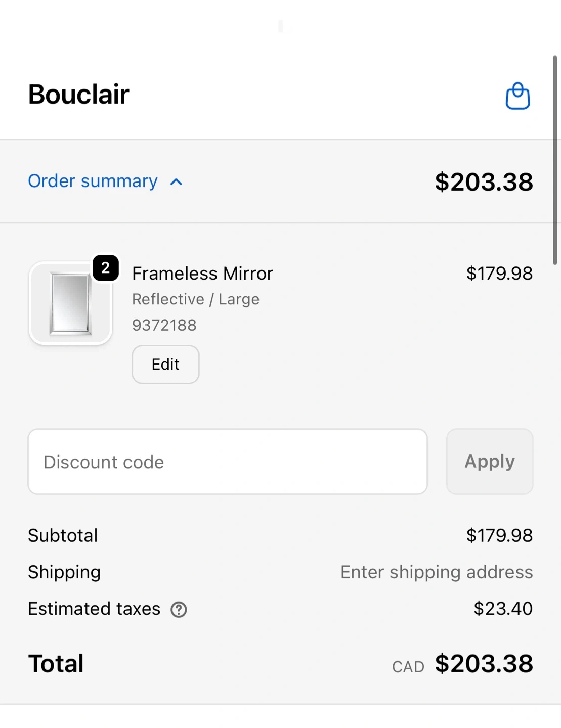The height and width of the screenshot is (728, 561).
Task: Click the Reflective / Large variant text
Action: pyautogui.click(x=196, y=299)
